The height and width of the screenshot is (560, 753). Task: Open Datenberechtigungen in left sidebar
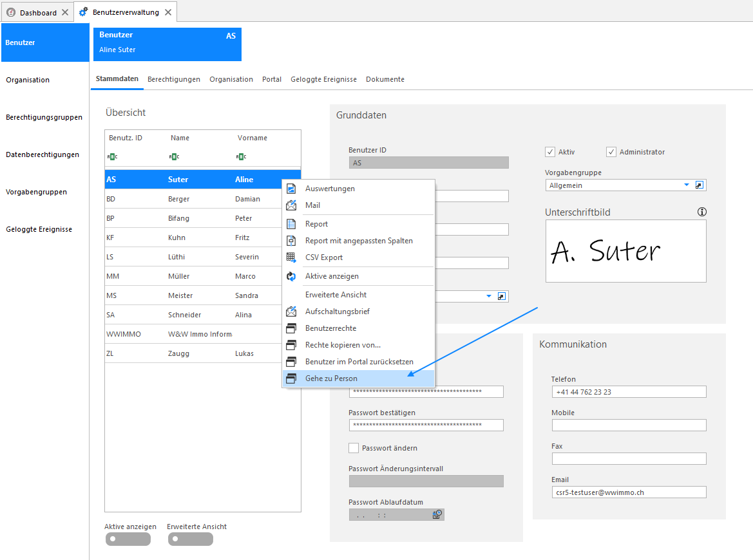tap(43, 154)
